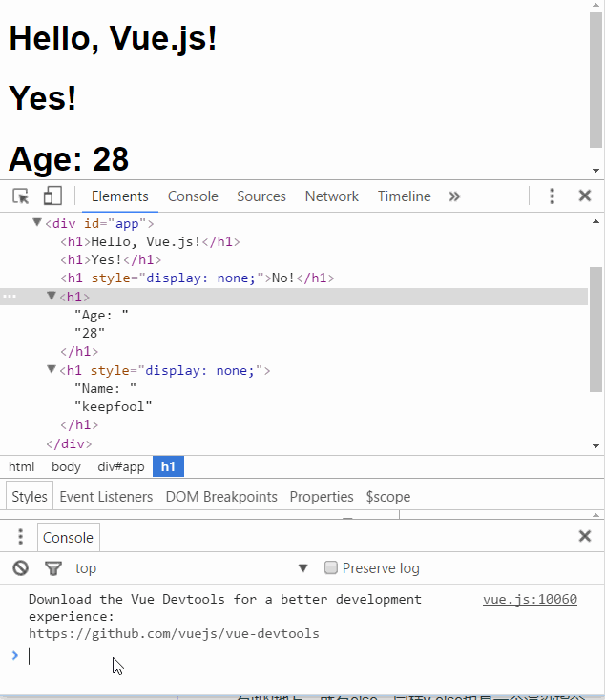Image resolution: width=605 pixels, height=700 pixels.
Task: Switch to the Network tab
Action: coord(331,196)
